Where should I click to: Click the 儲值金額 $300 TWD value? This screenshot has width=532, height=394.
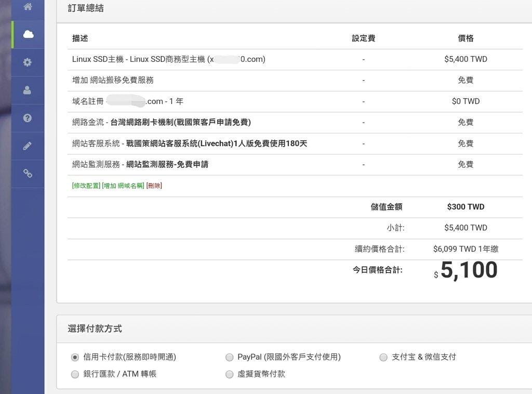pyautogui.click(x=465, y=207)
